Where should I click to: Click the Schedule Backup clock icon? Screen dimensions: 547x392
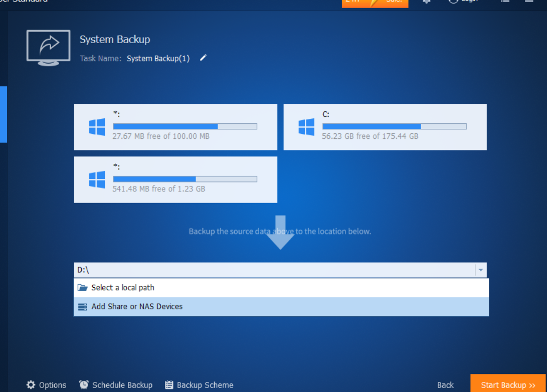84,384
